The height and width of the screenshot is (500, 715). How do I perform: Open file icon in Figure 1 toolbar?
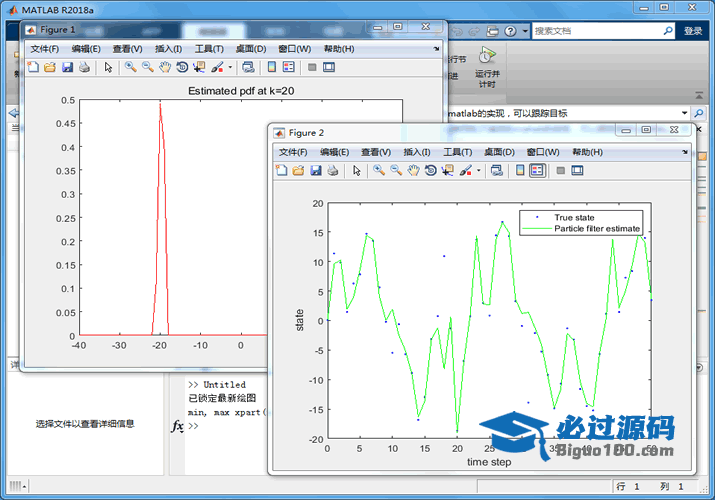coord(50,67)
